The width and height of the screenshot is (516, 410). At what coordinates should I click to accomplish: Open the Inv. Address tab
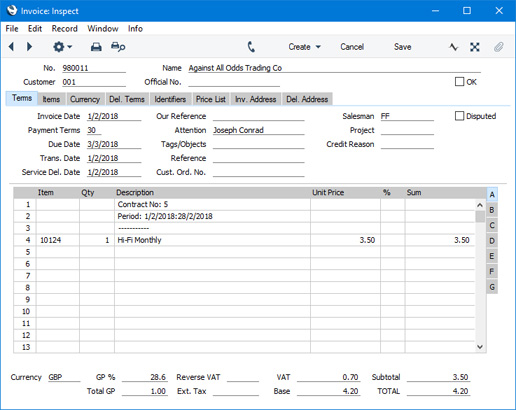pyautogui.click(x=256, y=99)
